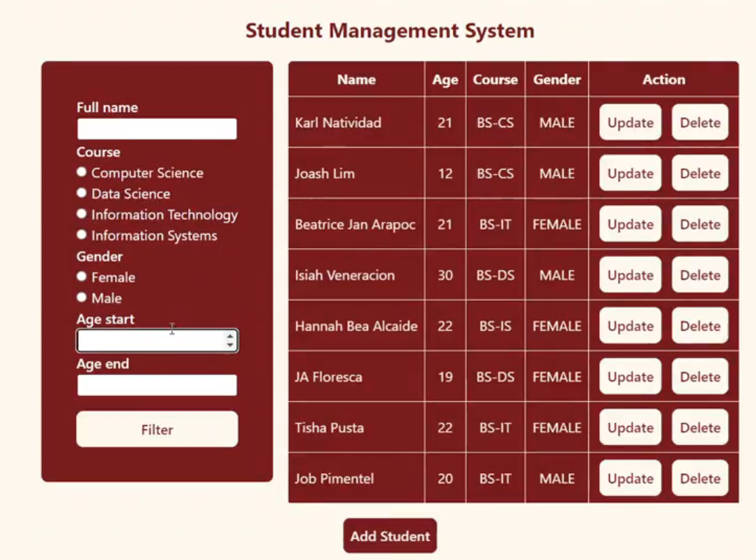This screenshot has width=756, height=560.
Task: Select the Computer Science radio button
Action: point(82,171)
